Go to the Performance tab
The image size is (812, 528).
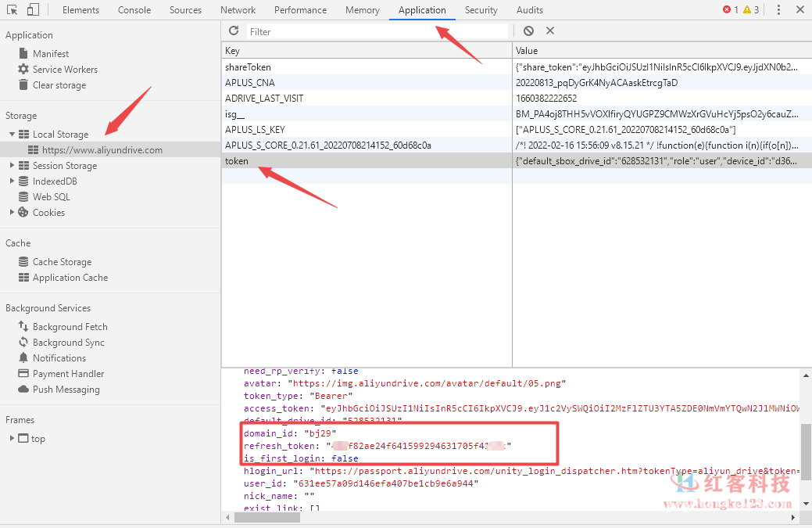coord(300,10)
